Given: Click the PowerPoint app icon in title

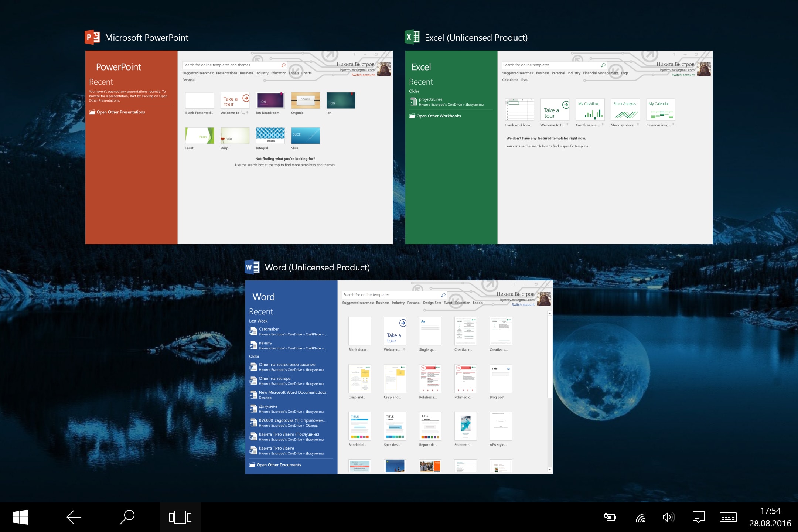Looking at the screenshot, I should [92, 37].
